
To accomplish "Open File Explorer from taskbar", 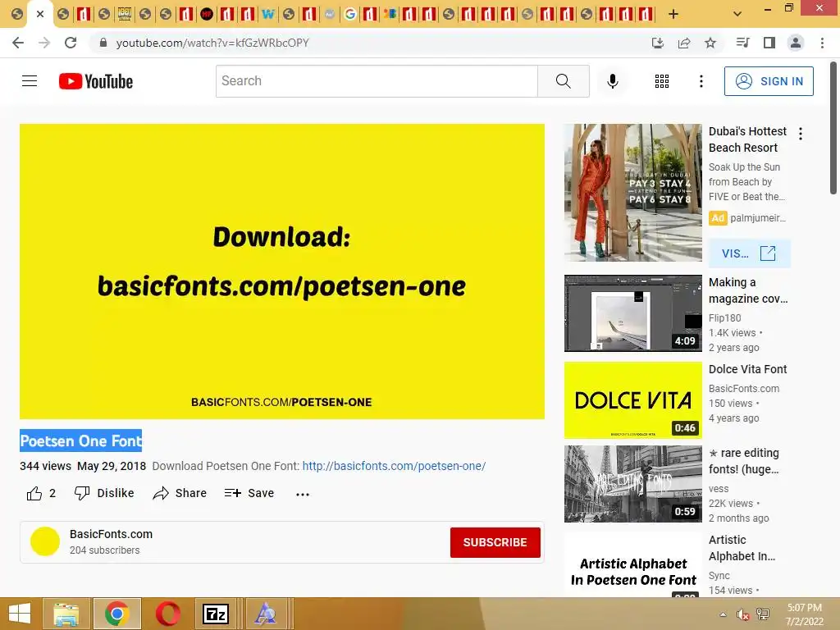I will 66,614.
